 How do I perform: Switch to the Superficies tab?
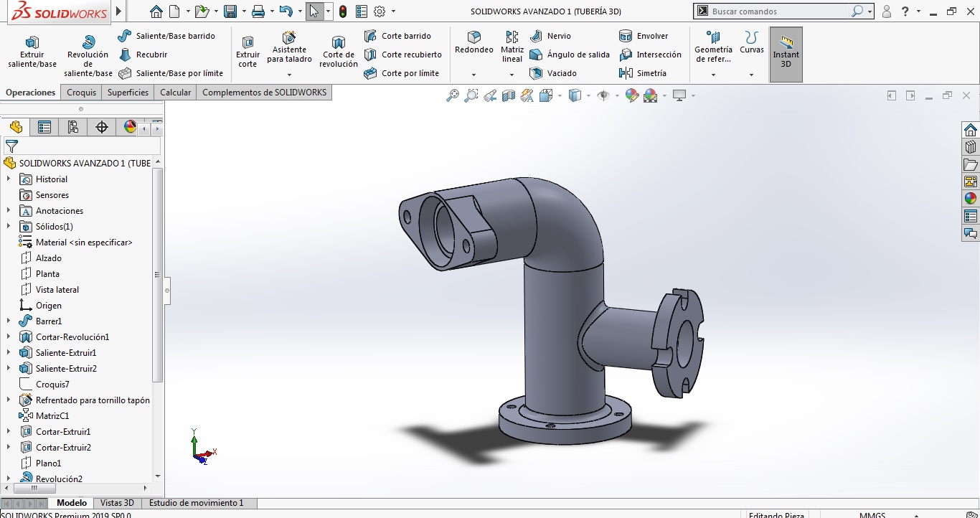[128, 93]
